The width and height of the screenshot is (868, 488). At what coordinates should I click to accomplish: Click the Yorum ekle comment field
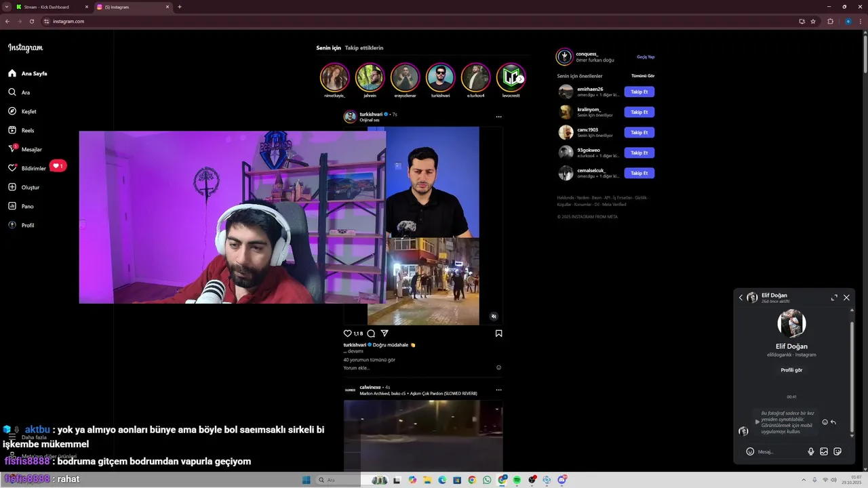(x=418, y=368)
